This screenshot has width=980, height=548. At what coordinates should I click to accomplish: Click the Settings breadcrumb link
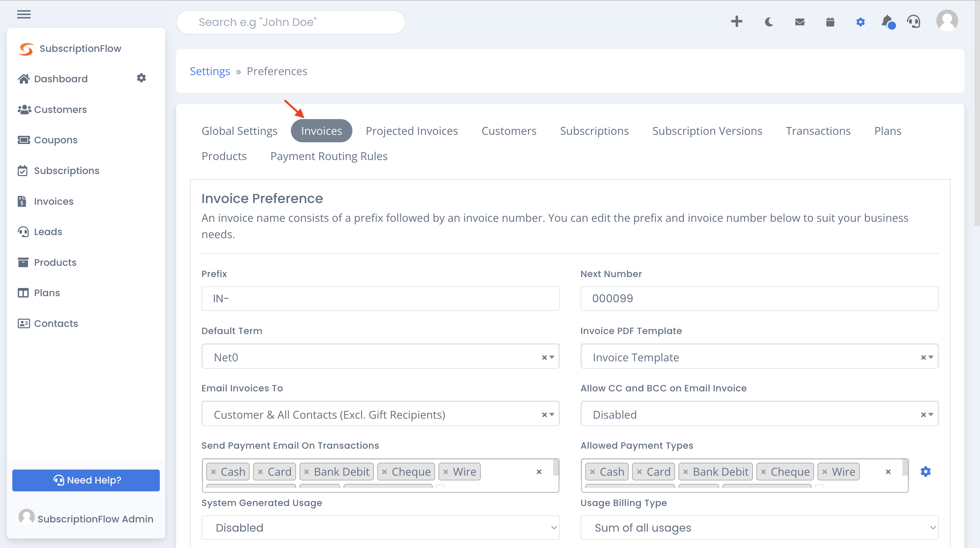(210, 71)
